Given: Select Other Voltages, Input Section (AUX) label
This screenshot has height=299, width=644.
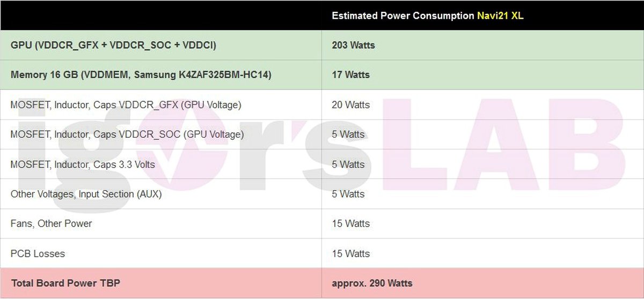Looking at the screenshot, I should (x=86, y=194).
